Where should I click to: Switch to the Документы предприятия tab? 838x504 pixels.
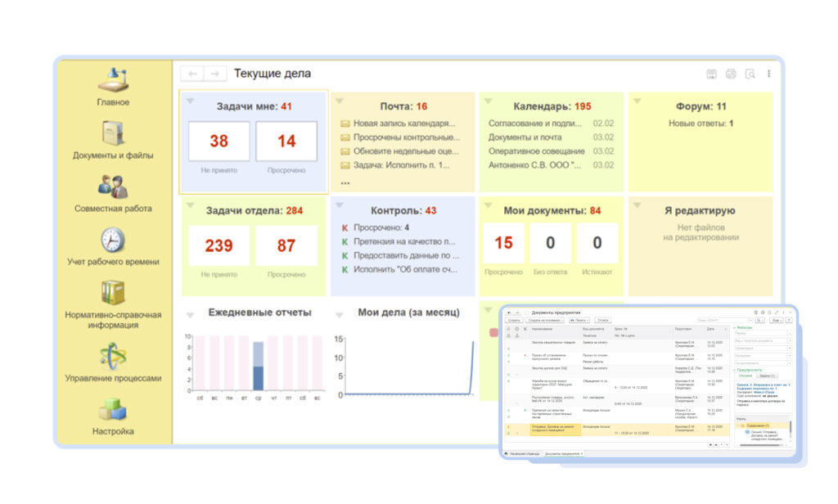pyautogui.click(x=563, y=453)
